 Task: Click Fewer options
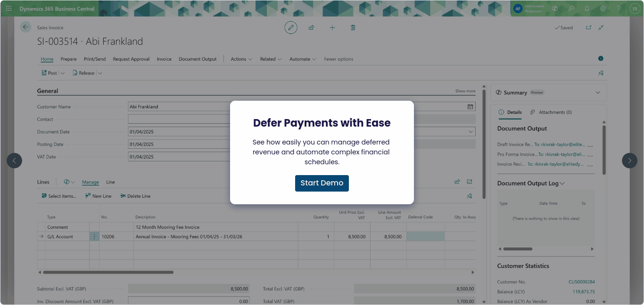[339, 59]
